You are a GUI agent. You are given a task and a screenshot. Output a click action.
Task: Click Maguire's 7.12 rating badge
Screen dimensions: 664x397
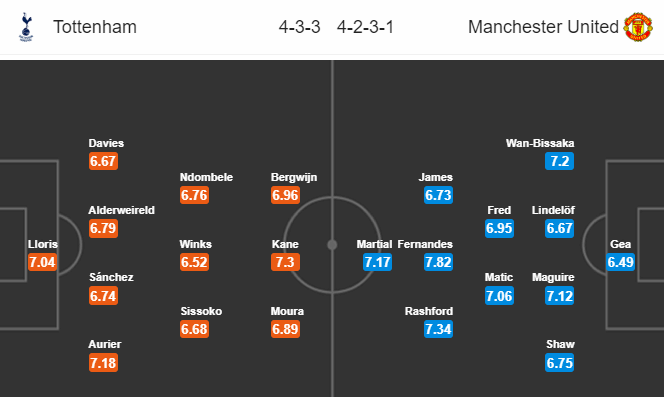tap(559, 295)
